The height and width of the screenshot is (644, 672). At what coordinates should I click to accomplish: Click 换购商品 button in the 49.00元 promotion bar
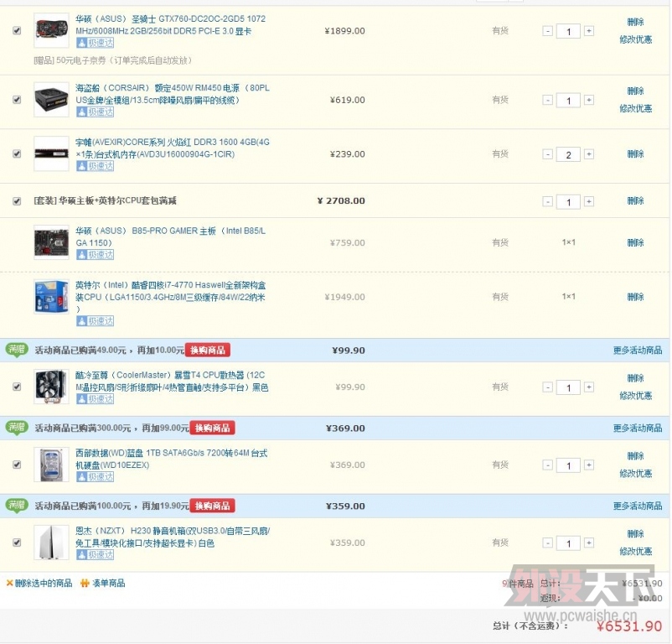pos(208,351)
